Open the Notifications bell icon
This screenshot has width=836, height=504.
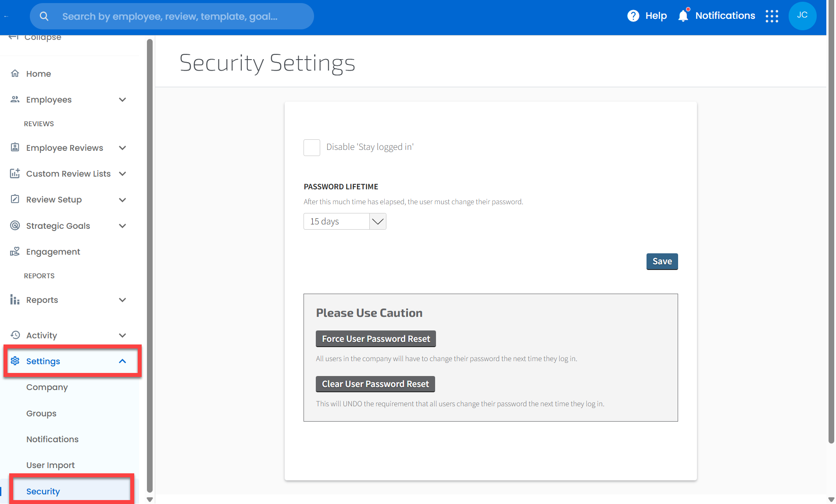pos(683,16)
